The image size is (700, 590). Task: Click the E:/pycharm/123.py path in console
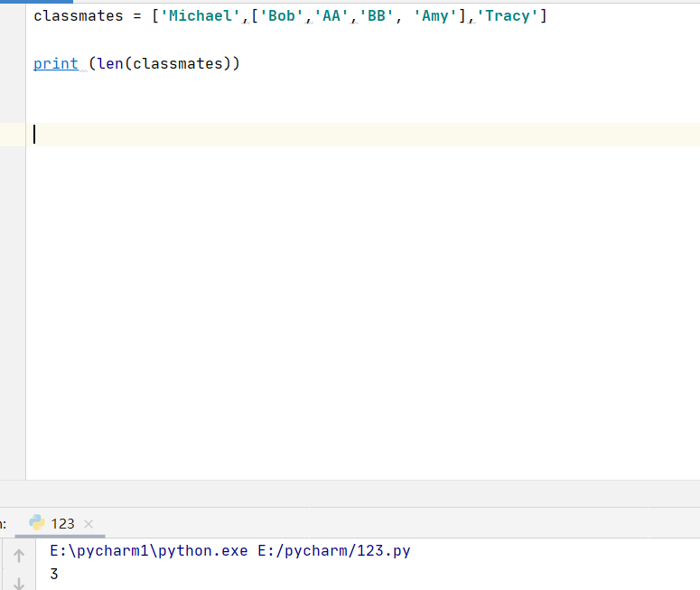click(x=334, y=550)
